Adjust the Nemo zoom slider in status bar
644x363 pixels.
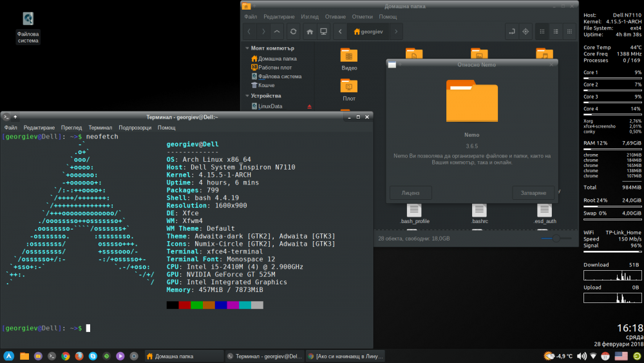(x=556, y=239)
